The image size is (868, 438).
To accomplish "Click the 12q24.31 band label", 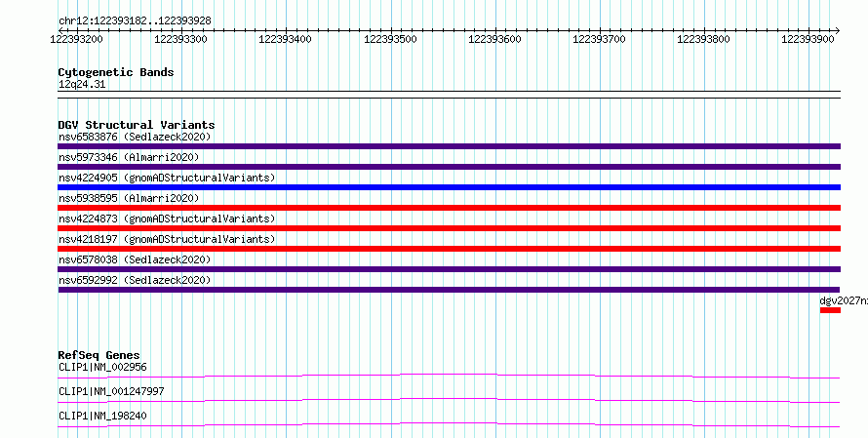I will click(x=82, y=85).
